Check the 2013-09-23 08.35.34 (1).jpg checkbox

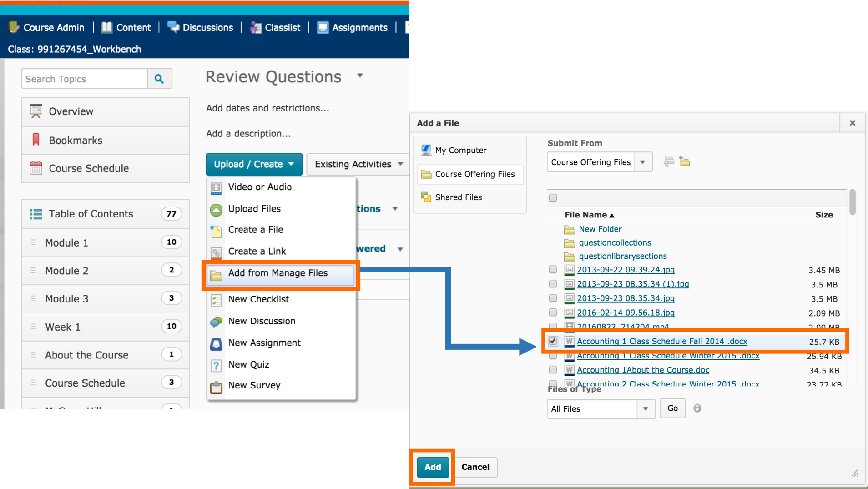tap(553, 284)
